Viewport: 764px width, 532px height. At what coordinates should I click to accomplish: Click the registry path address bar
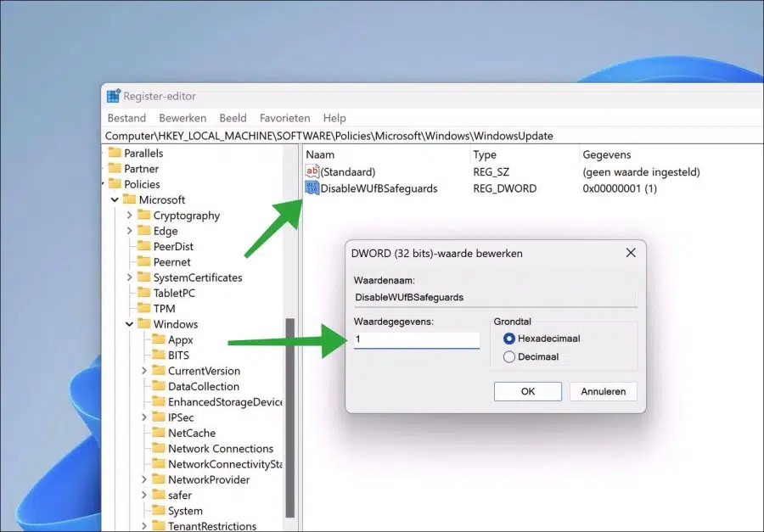[x=433, y=136]
